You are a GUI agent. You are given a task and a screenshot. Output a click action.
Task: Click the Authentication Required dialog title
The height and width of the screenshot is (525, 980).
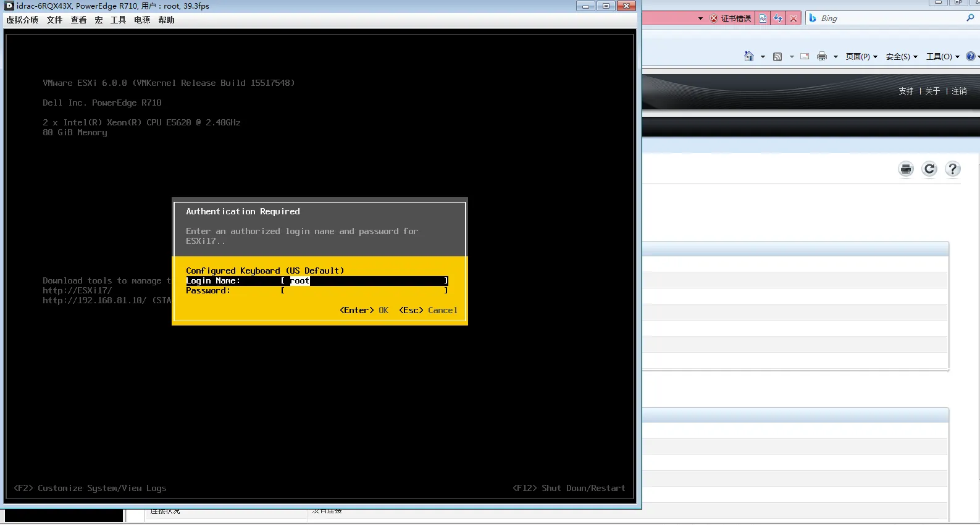pos(243,211)
